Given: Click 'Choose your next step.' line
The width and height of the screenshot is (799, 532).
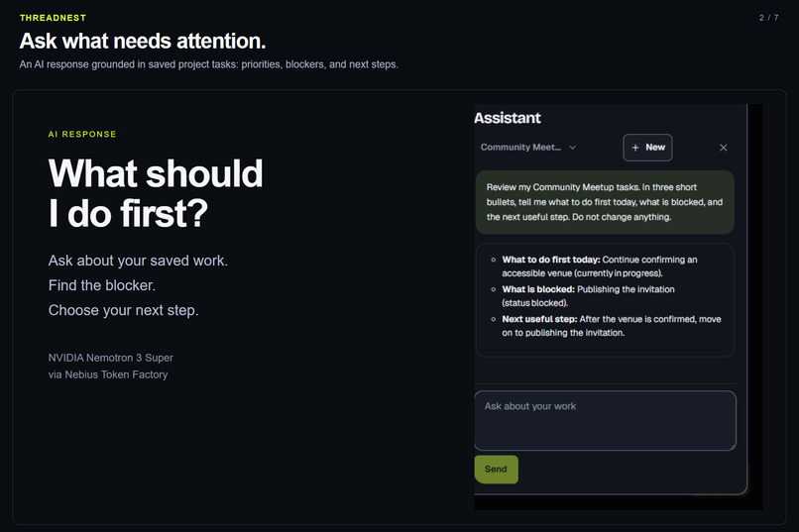Looking at the screenshot, I should pos(123,310).
